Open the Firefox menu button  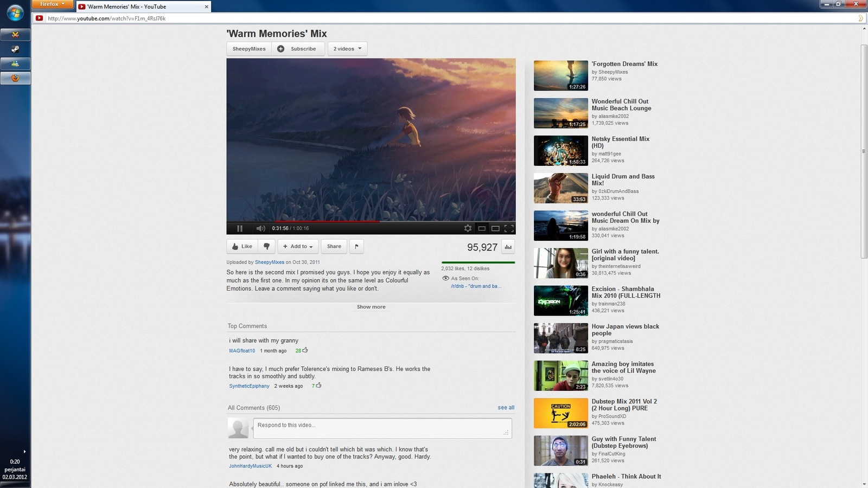pos(52,4)
